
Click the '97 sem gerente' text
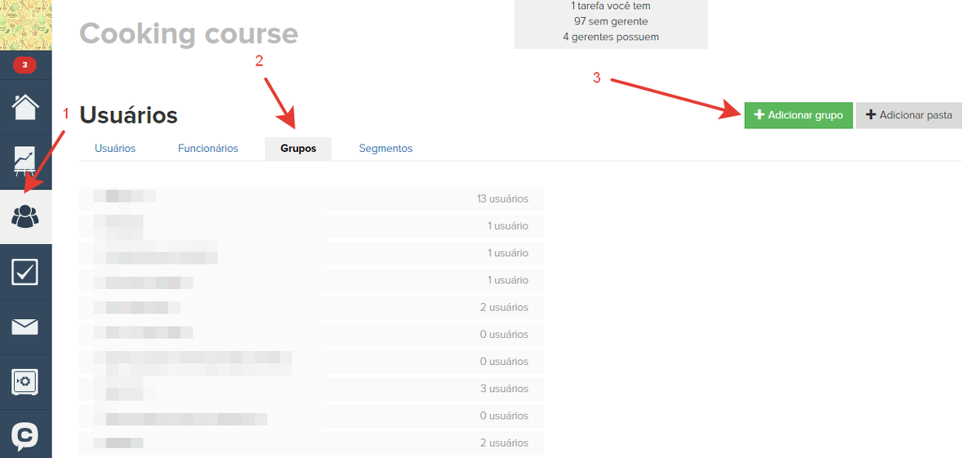pos(611,21)
